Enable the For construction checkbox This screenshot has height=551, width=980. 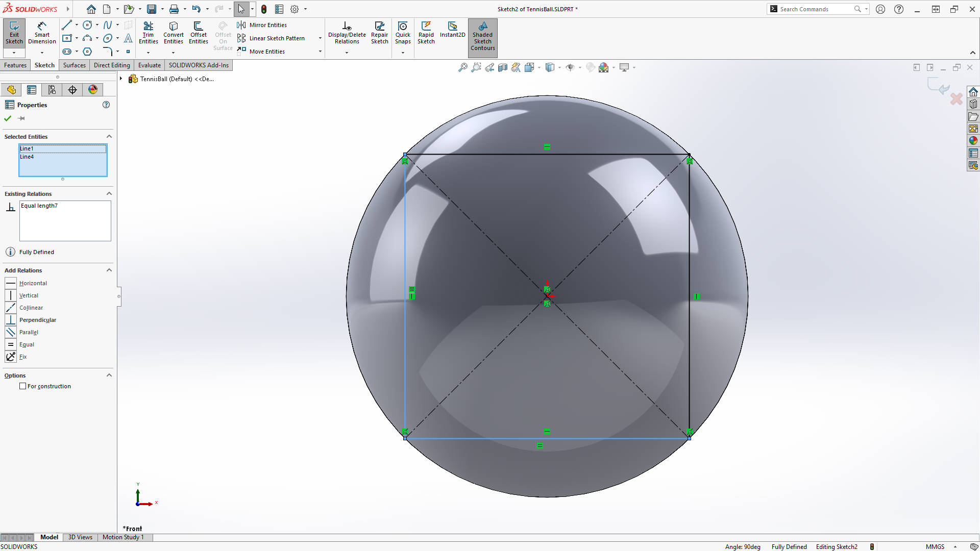tap(22, 386)
